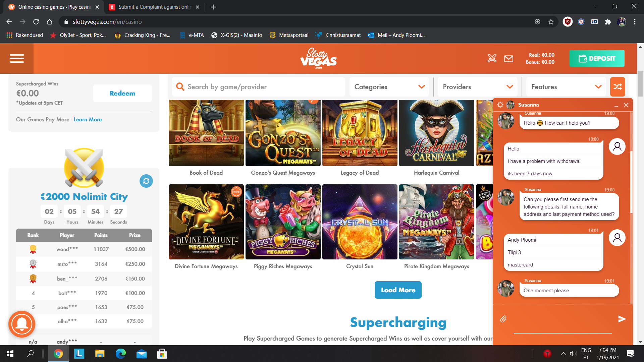644x362 pixels.
Task: Open chat settings gear icon
Action: pyautogui.click(x=500, y=105)
